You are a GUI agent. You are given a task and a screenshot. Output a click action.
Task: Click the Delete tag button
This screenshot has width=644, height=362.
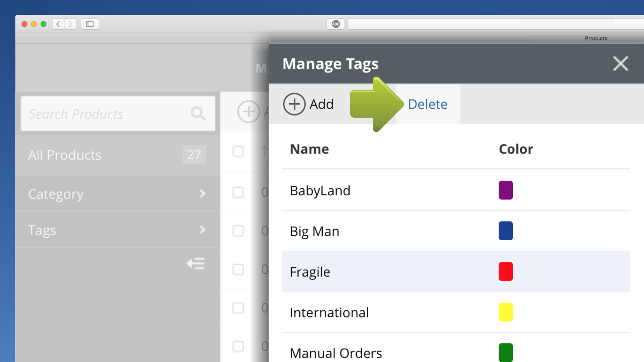(428, 104)
